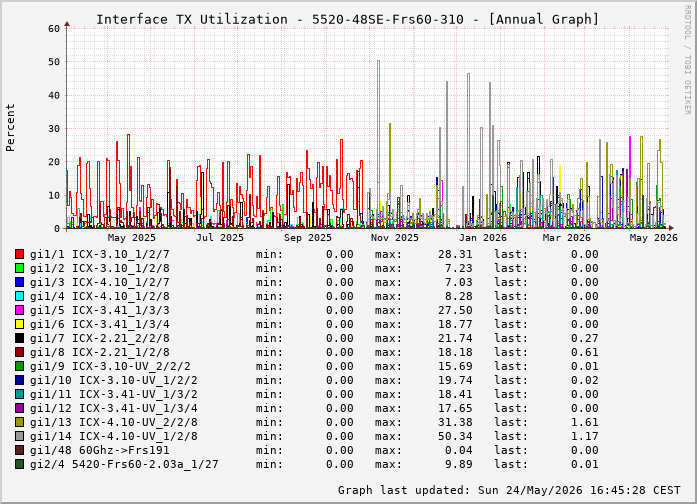Click the red gi1/1 legend swatch
The image size is (697, 504).
[19, 254]
